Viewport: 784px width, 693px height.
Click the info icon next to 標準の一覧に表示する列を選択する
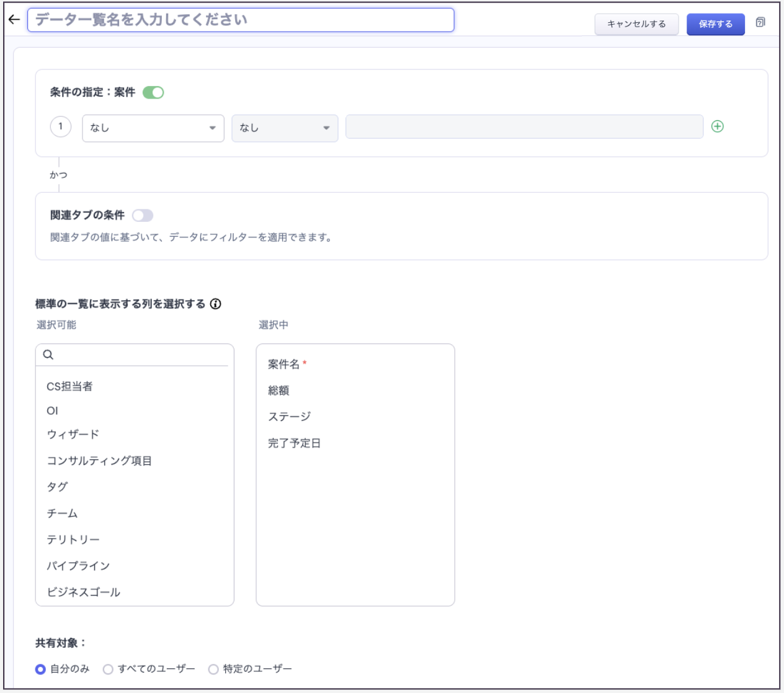[x=216, y=304]
